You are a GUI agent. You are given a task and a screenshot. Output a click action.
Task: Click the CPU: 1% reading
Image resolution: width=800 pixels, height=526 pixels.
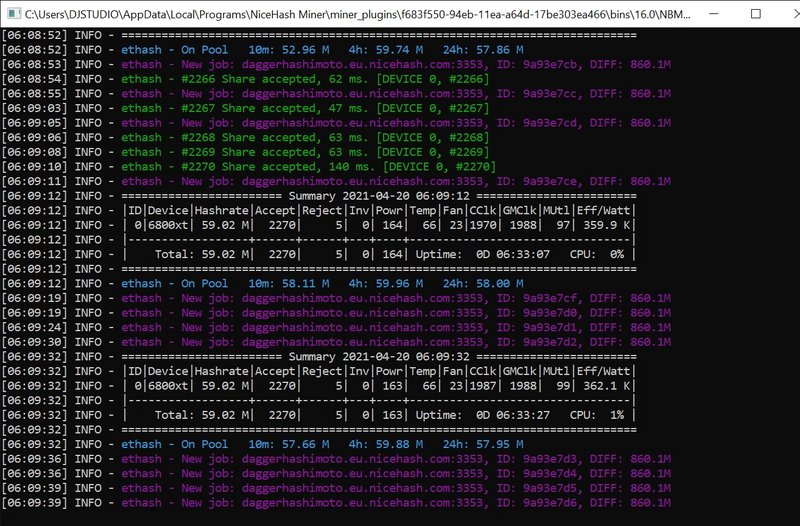point(597,415)
